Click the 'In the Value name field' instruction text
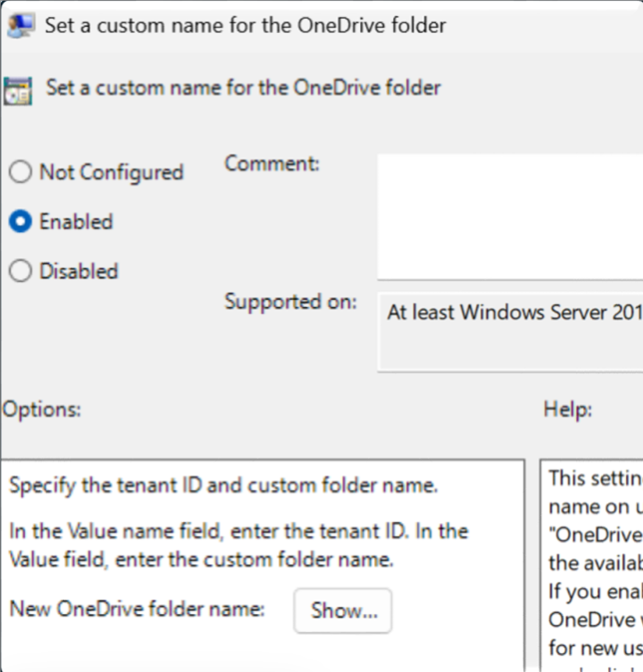Image resolution: width=643 pixels, height=672 pixels. point(238,545)
